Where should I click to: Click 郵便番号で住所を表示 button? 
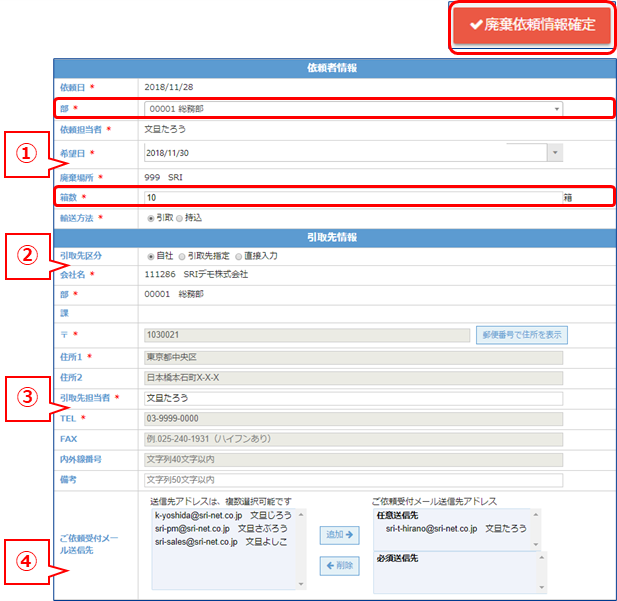click(x=522, y=335)
